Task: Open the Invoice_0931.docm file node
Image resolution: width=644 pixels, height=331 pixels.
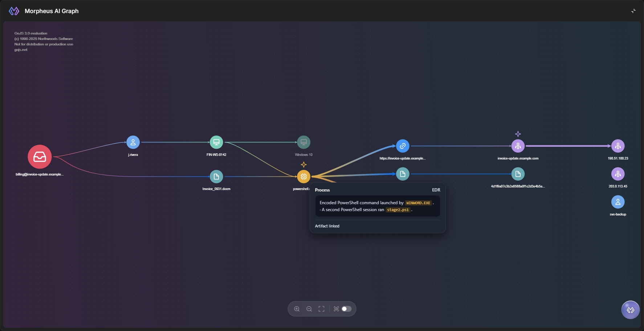Action: (x=216, y=177)
